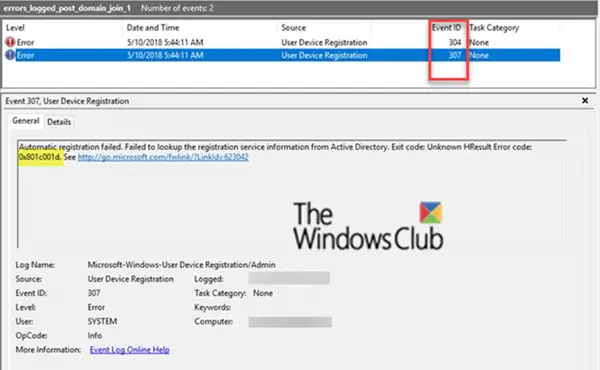Click the error icon of event 304 row
The image size is (600, 370).
pos(10,42)
